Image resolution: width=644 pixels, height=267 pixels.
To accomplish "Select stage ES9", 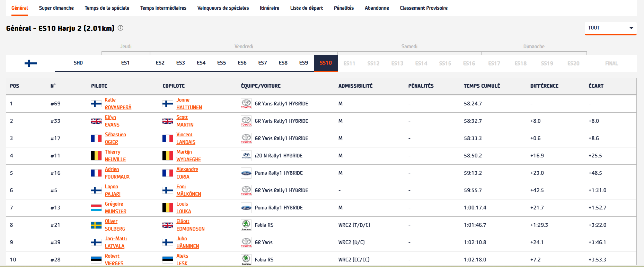I will tap(304, 63).
